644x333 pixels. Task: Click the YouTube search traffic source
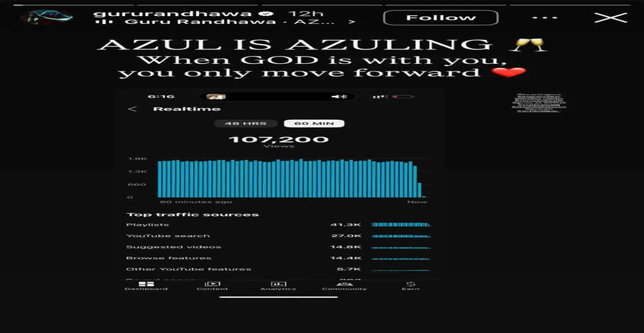click(278, 236)
